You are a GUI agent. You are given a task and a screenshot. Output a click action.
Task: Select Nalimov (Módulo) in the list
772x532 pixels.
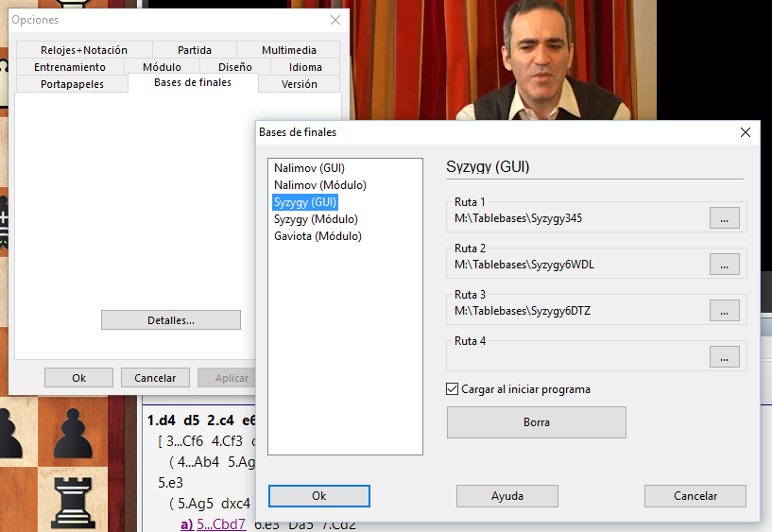[320, 185]
